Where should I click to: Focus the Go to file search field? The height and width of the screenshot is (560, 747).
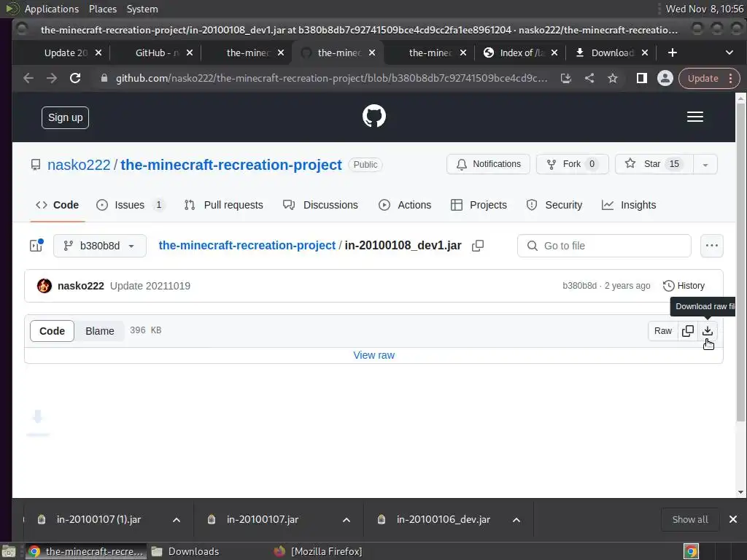click(x=604, y=246)
